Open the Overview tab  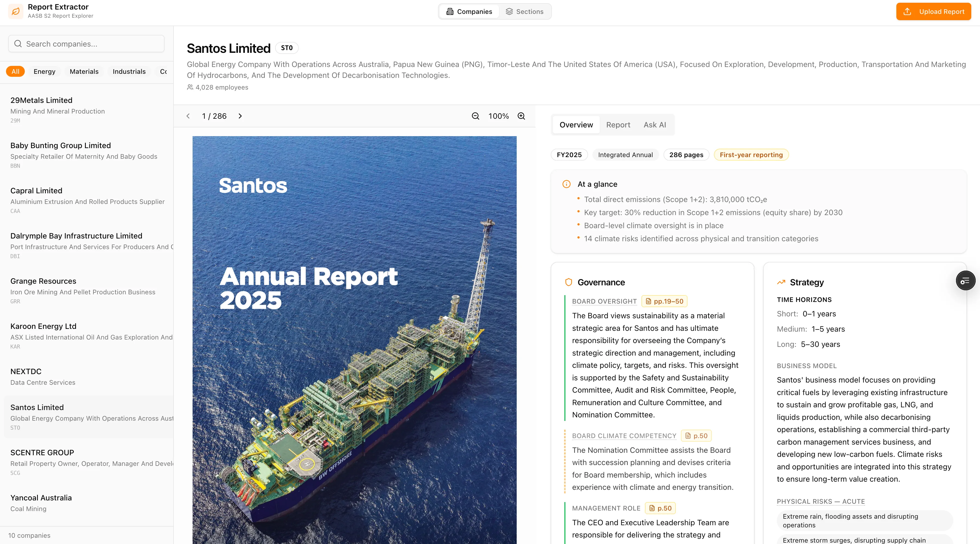[x=576, y=125]
